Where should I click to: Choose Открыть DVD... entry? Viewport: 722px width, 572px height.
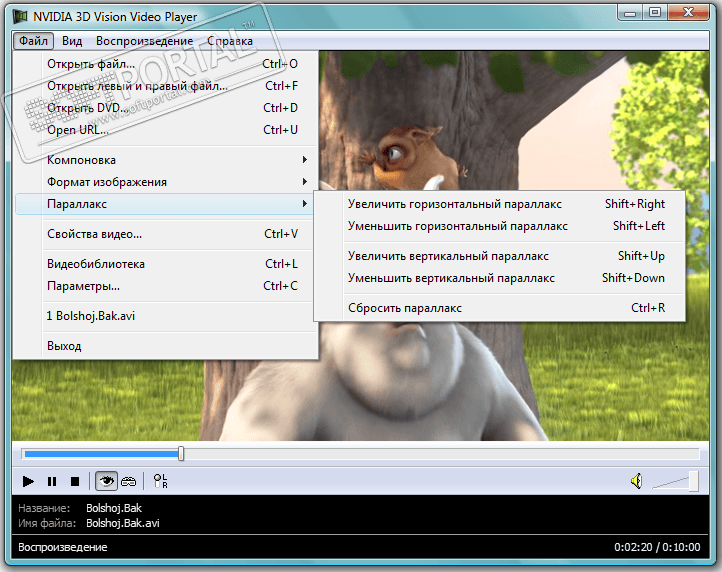[x=166, y=108]
